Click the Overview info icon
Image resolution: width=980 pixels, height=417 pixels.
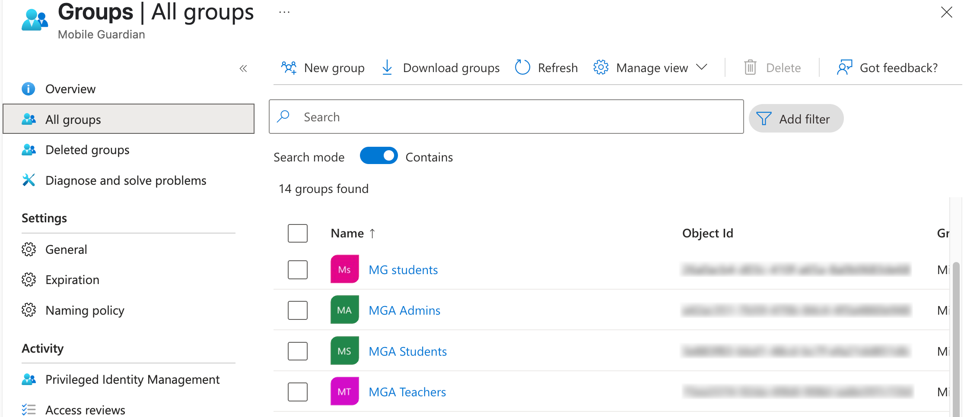[x=29, y=89]
